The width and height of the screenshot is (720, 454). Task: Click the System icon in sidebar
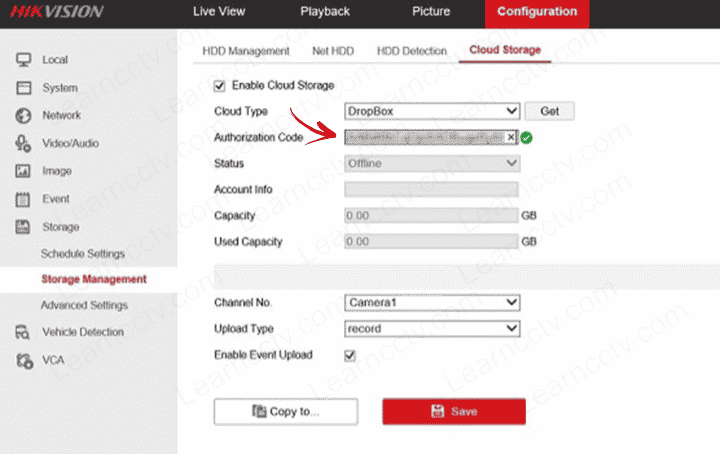(24, 88)
